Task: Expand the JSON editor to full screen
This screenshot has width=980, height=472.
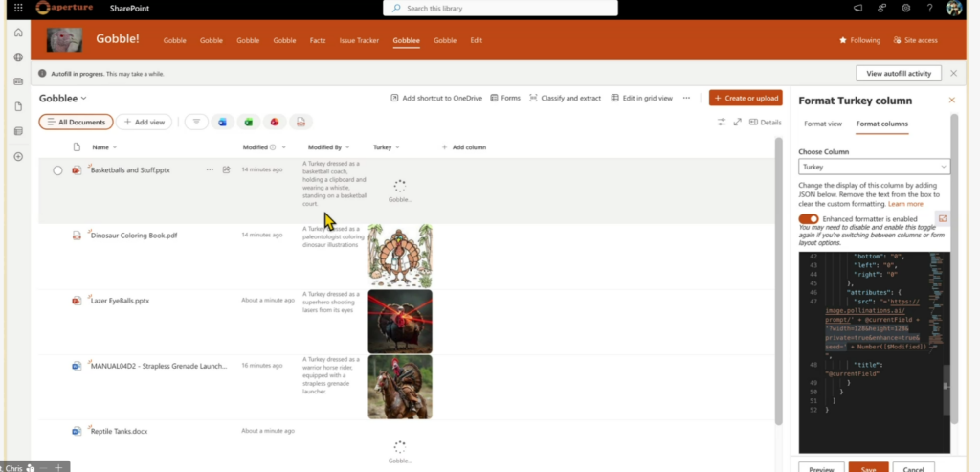Action: pos(942,219)
